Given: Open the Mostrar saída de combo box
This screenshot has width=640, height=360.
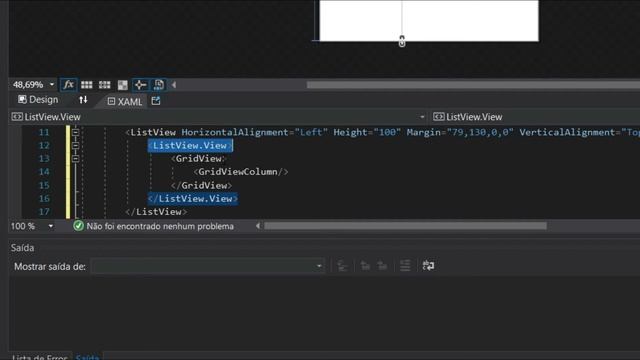Looking at the screenshot, I should click(x=208, y=266).
